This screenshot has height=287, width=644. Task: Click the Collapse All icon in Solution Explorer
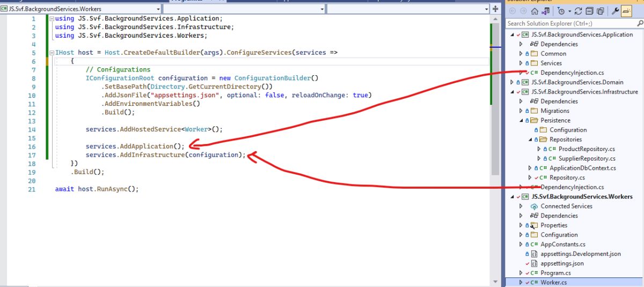[589, 11]
